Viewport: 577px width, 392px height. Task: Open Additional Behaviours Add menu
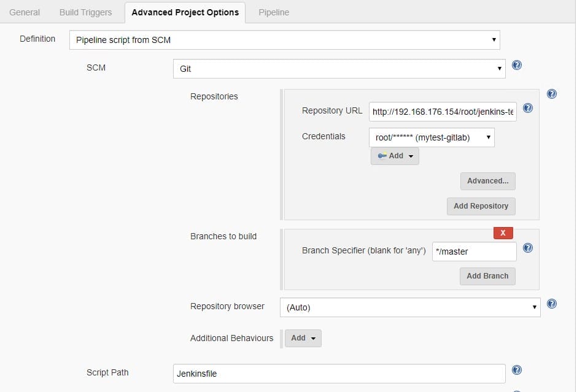tap(303, 338)
